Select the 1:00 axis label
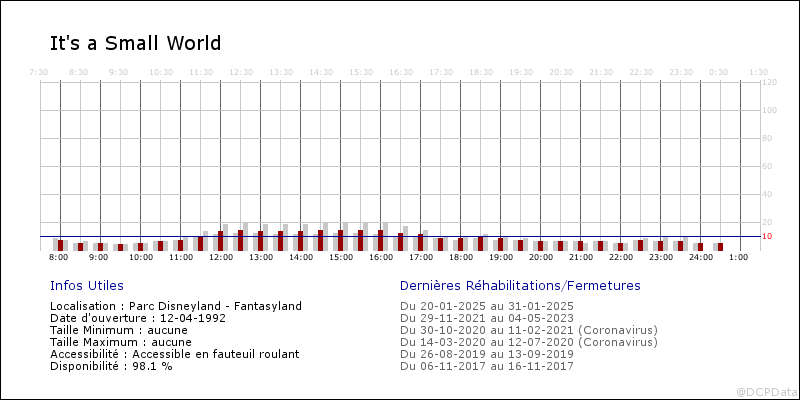 (x=739, y=258)
